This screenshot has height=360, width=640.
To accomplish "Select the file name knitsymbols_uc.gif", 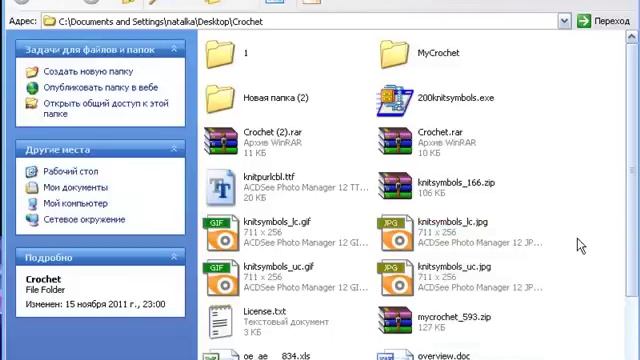I will pos(278,267).
